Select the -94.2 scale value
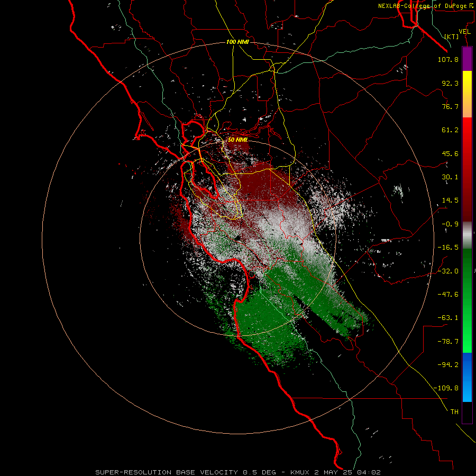This screenshot has height=476, width=476. coord(448,365)
